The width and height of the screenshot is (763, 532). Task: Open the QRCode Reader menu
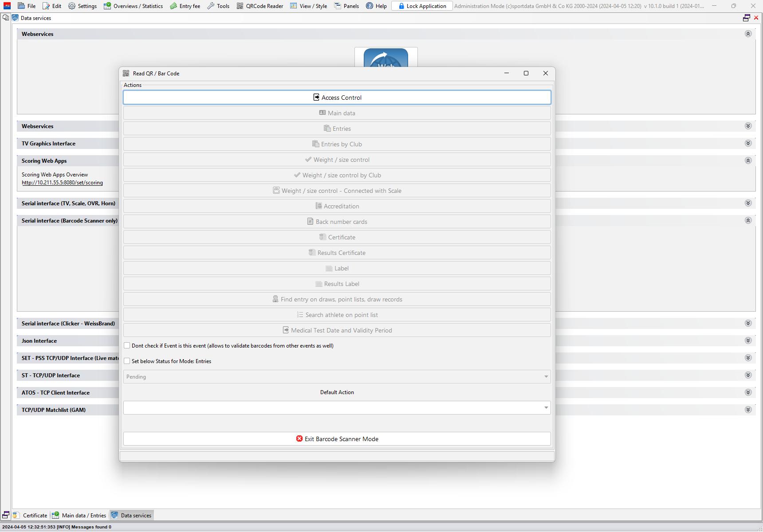pyautogui.click(x=260, y=6)
